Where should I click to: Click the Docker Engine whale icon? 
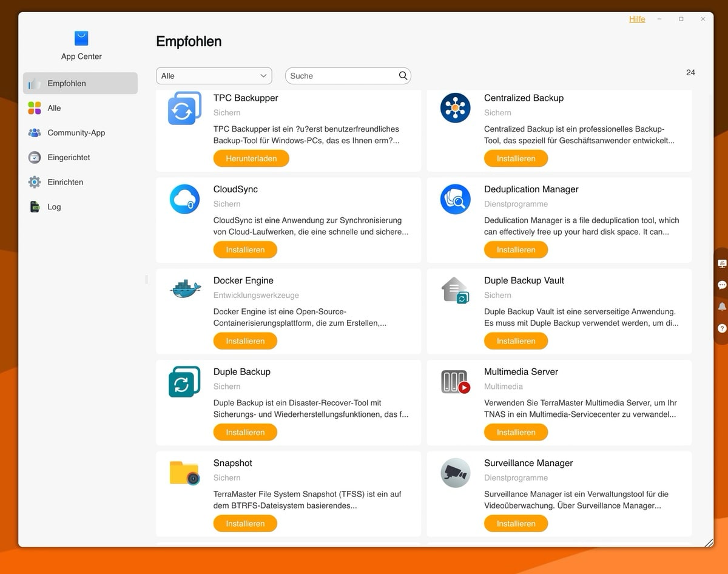click(184, 289)
